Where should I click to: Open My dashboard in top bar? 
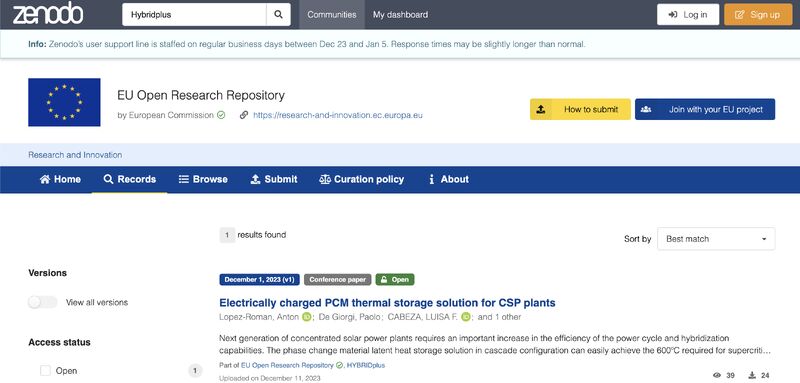[401, 14]
